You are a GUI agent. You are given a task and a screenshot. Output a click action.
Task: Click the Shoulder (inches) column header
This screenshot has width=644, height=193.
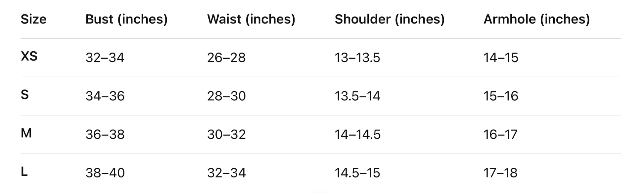[x=390, y=19]
